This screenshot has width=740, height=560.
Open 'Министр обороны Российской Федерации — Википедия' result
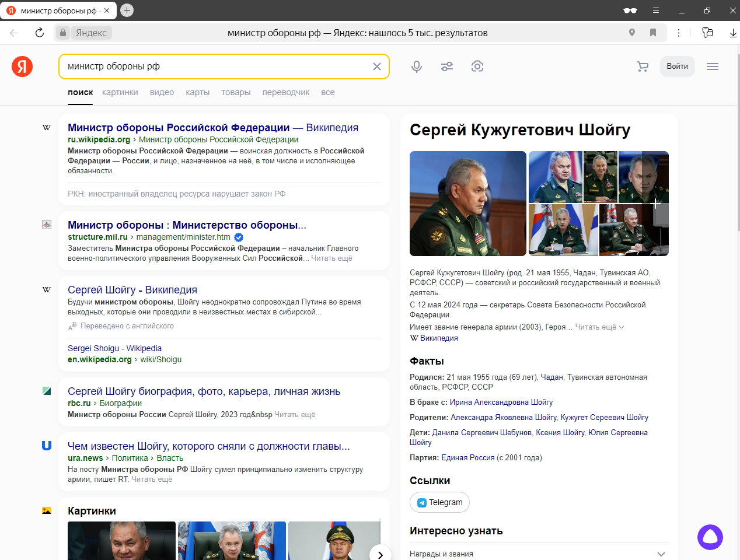point(213,128)
